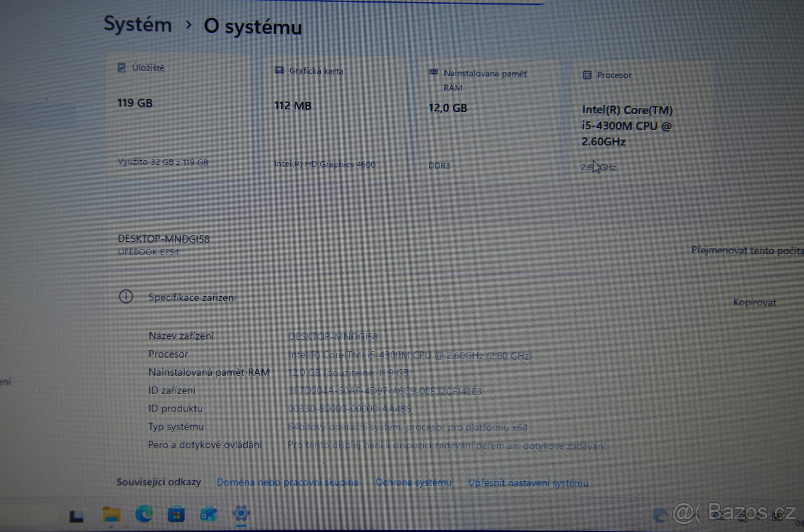The width and height of the screenshot is (804, 532).
Task: Click the Kopírovat button
Action: click(x=756, y=302)
